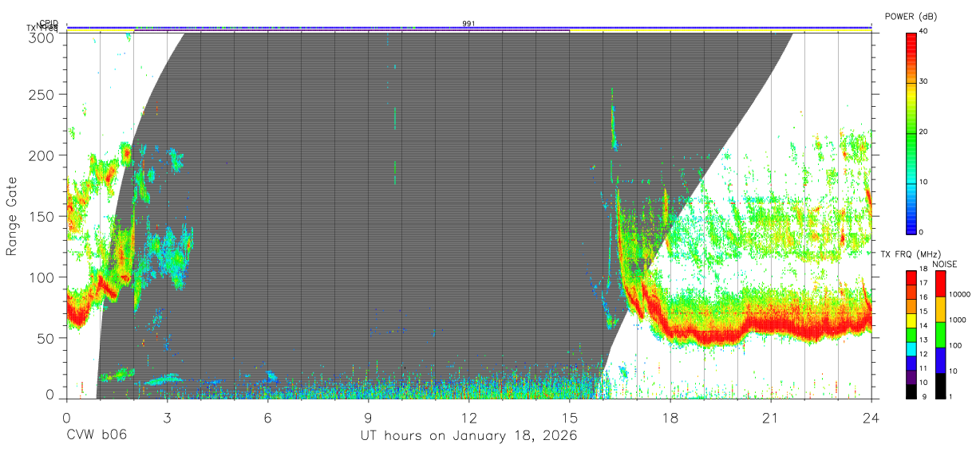Click the x-axis title UT hours on January 18, 2026
Viewport: 980px width, 452px height.
click(469, 436)
